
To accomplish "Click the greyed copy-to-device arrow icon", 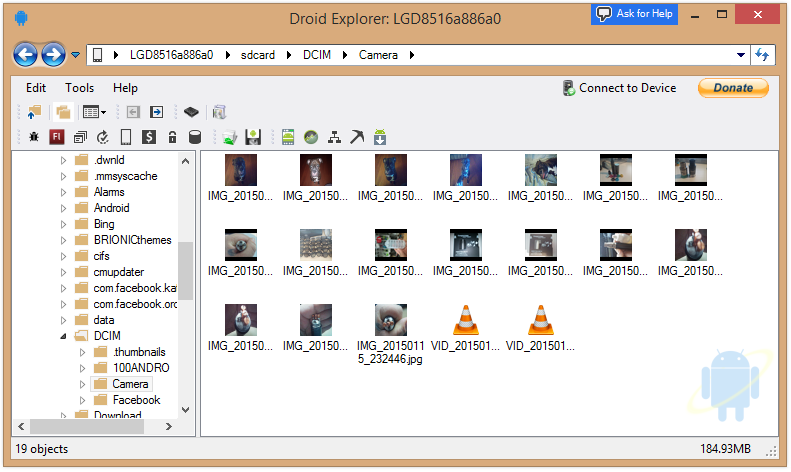I will coord(133,112).
